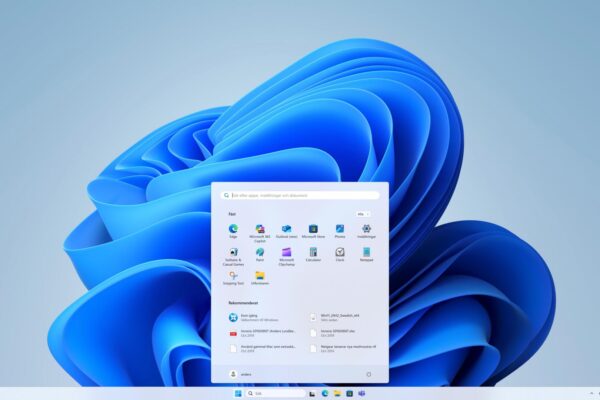Open File Explorer from the taskbar
This screenshot has height=400, width=600.
pos(337,393)
